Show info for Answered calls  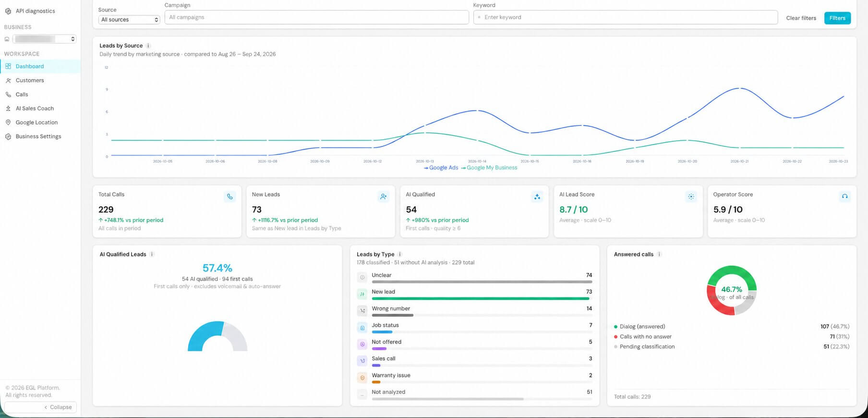[x=659, y=254]
